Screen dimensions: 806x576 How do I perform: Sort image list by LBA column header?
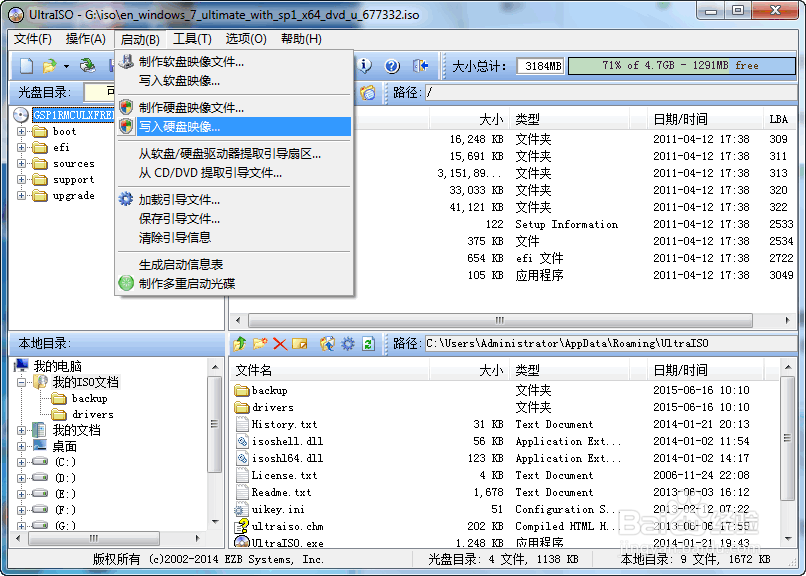click(779, 119)
